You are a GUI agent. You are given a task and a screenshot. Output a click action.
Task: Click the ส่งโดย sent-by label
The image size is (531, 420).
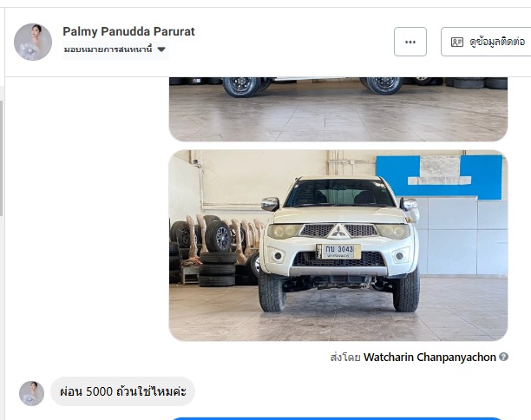click(x=345, y=357)
